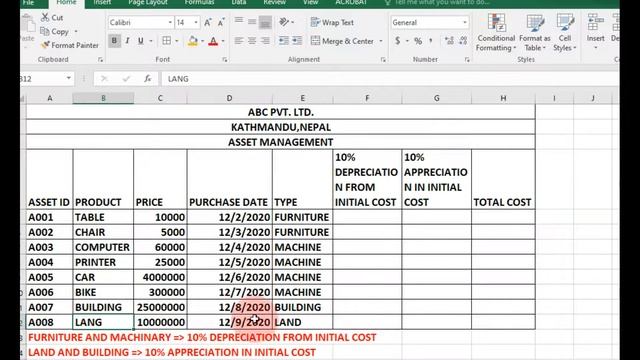Decrease the font size with the smaller A
Screen dimensions: 640x360
click(x=221, y=22)
